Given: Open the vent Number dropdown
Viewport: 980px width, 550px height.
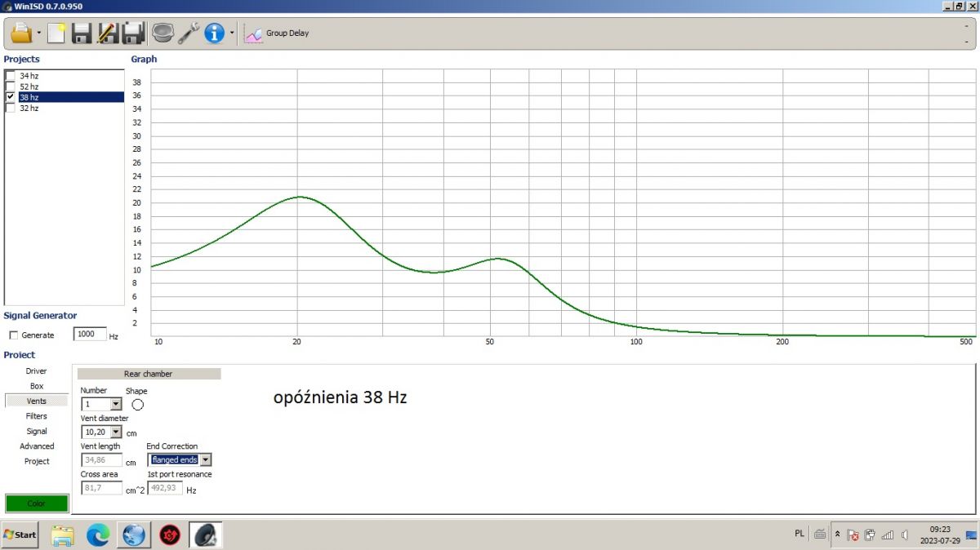Looking at the screenshot, I should point(115,404).
